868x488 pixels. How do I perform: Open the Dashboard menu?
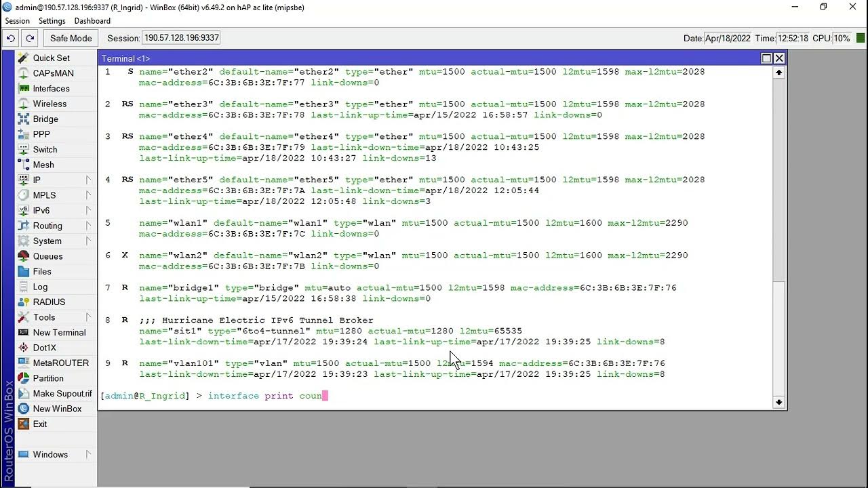(x=92, y=21)
